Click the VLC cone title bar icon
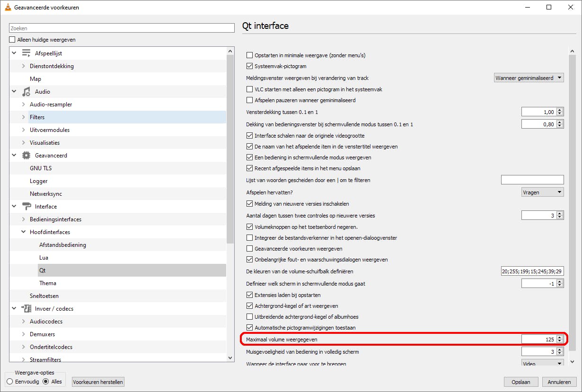Image resolution: width=582 pixels, height=392 pixels. 8,8
